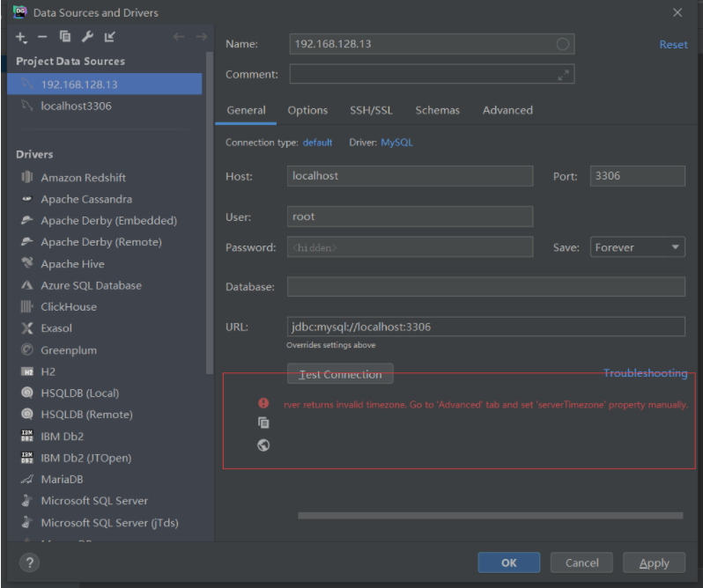Open the Troubleshooting link

click(x=645, y=373)
